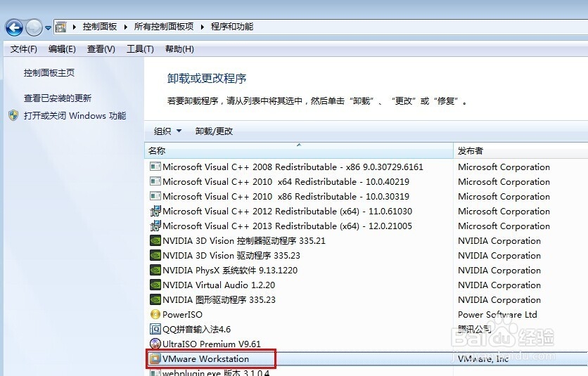Select 所有控制面板项 breadcrumb segment
Image resolution: width=588 pixels, height=376 pixels.
(164, 27)
